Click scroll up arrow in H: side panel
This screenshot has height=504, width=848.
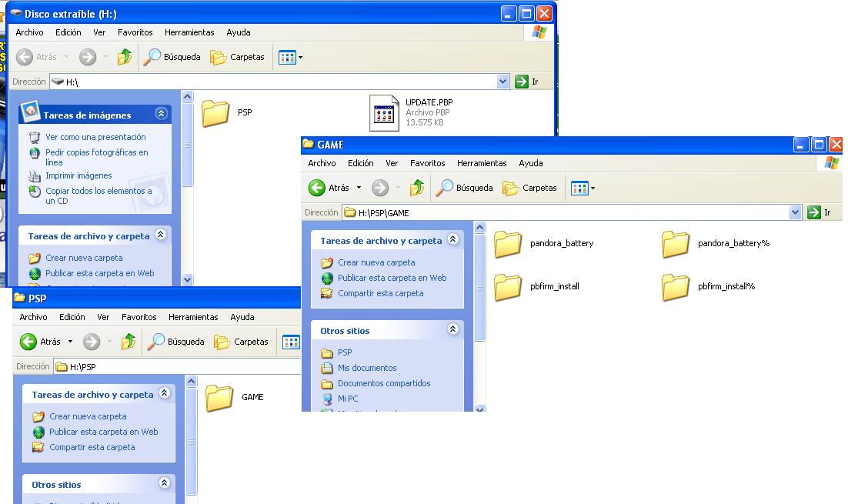pos(188,97)
